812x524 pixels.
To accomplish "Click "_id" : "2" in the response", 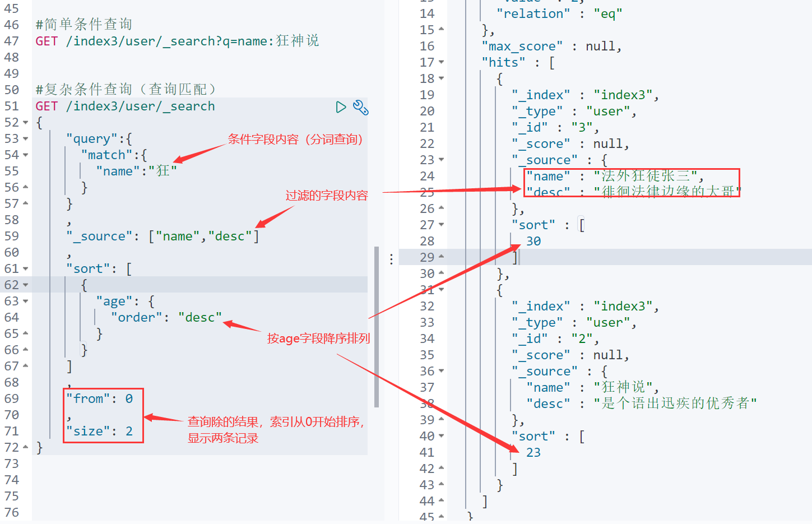I will tap(555, 339).
